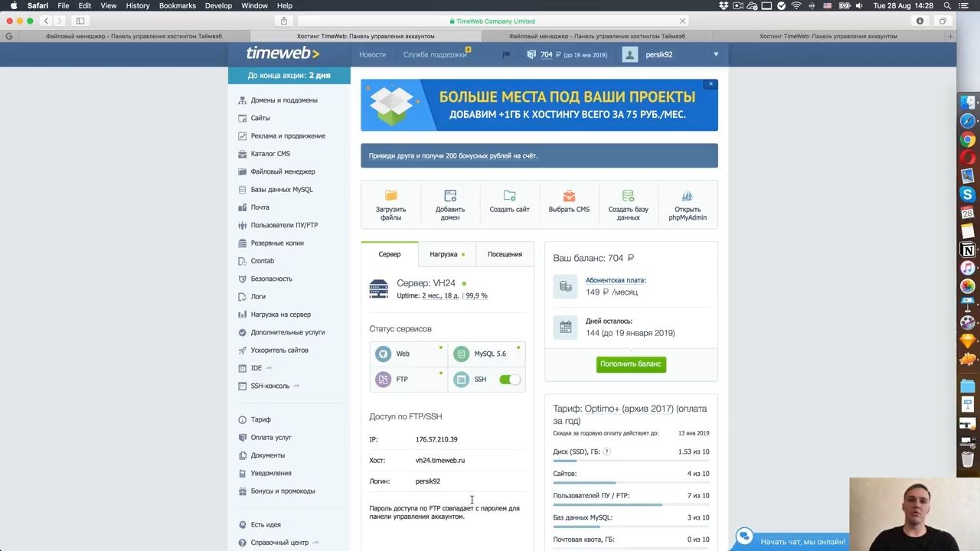This screenshot has height=551, width=980.
Task: Open the IDE sidebar link
Action: pos(256,368)
